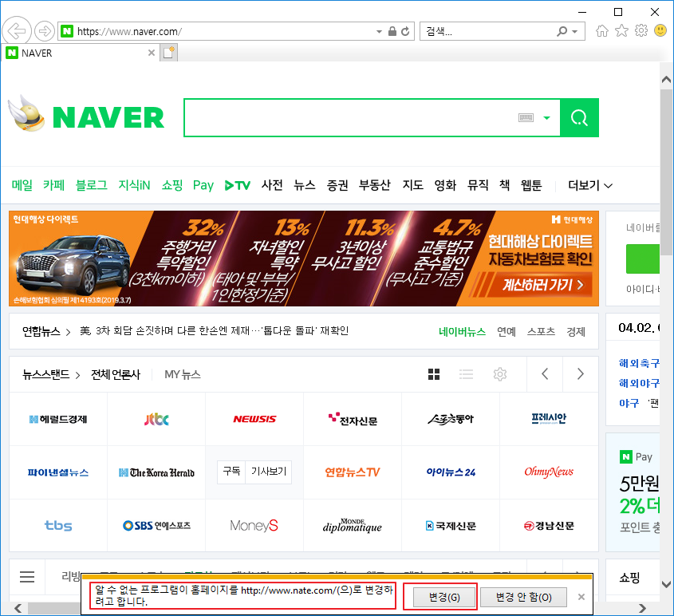Viewport: 674px width, 616px height.
Task: Open the 사전 link
Action: click(x=272, y=185)
